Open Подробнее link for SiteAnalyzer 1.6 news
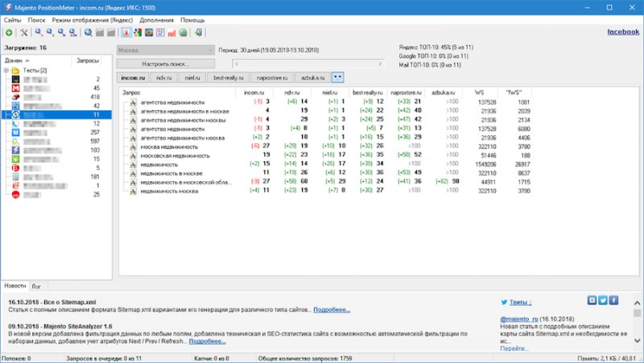 pos(207,341)
